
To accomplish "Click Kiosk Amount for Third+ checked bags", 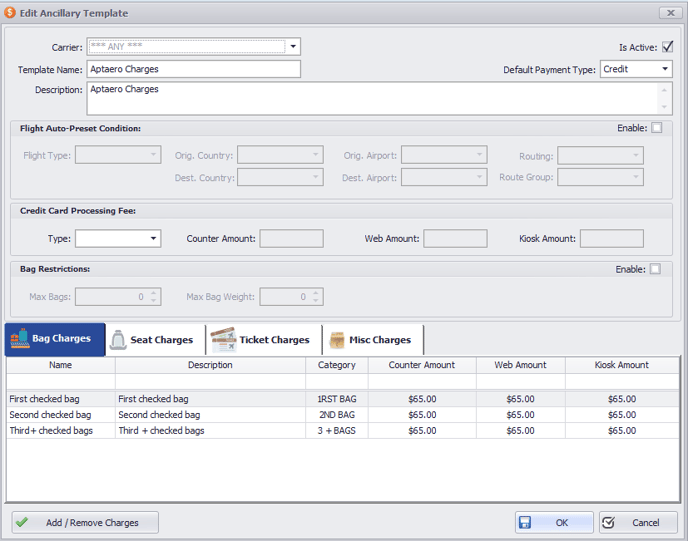I will tap(622, 430).
